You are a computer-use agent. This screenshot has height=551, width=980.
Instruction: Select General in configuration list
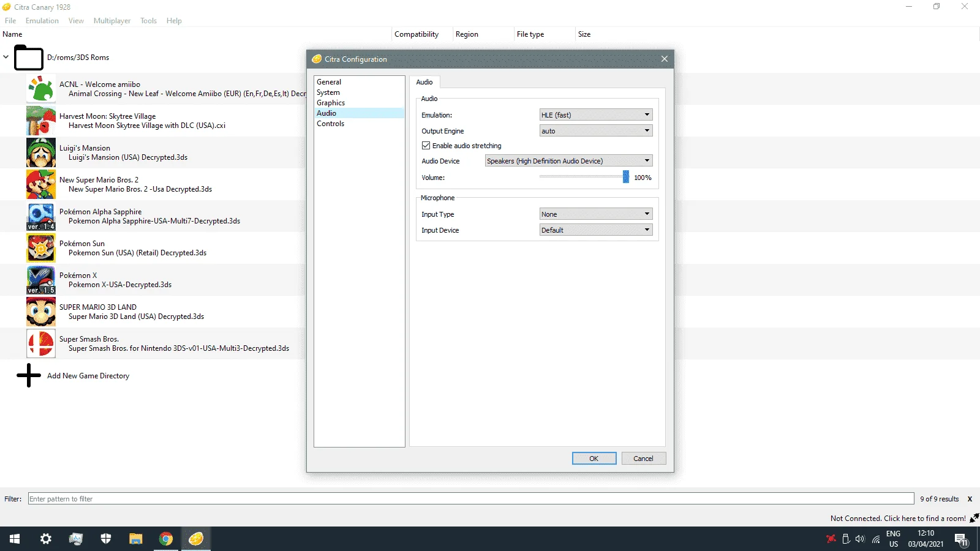pos(359,82)
